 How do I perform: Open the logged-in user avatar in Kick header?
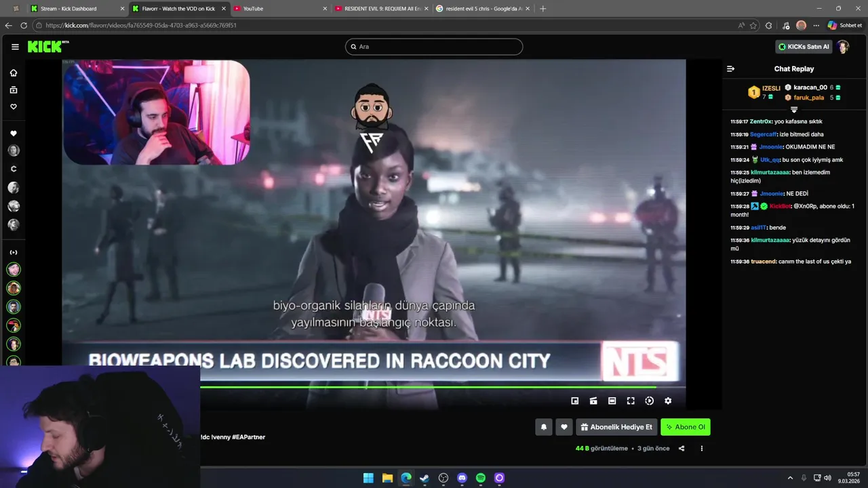843,47
